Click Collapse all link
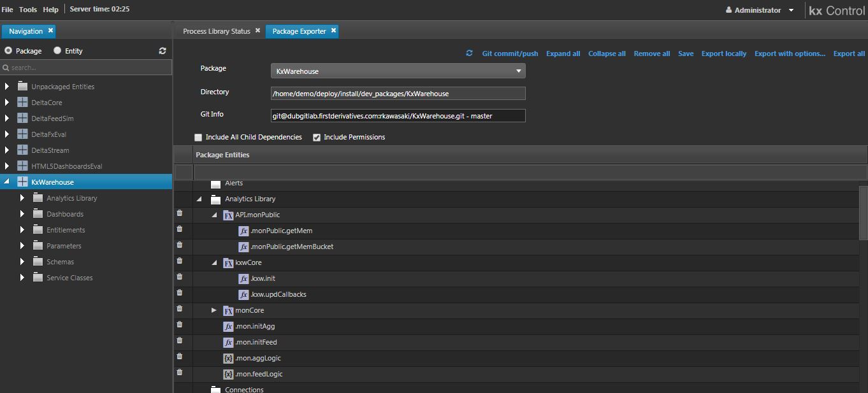 607,54
